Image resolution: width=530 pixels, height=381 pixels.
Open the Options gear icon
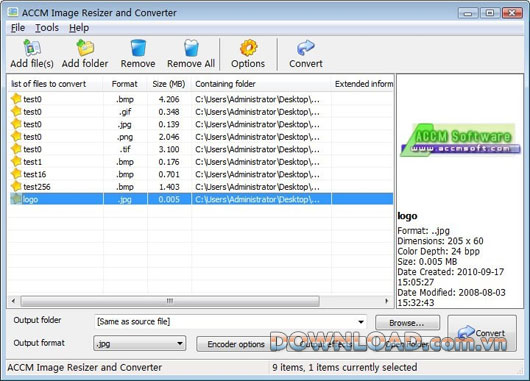(248, 48)
